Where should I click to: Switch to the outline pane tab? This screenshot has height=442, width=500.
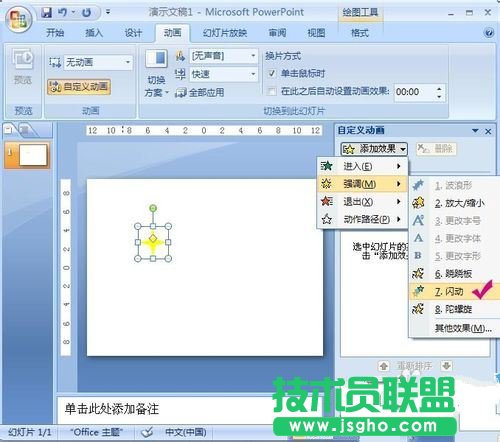tap(24, 130)
